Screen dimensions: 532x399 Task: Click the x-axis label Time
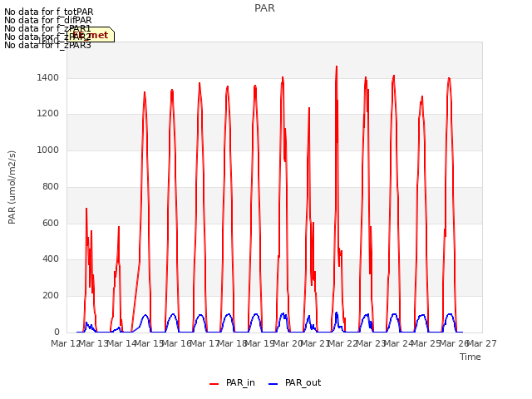tap(470, 357)
